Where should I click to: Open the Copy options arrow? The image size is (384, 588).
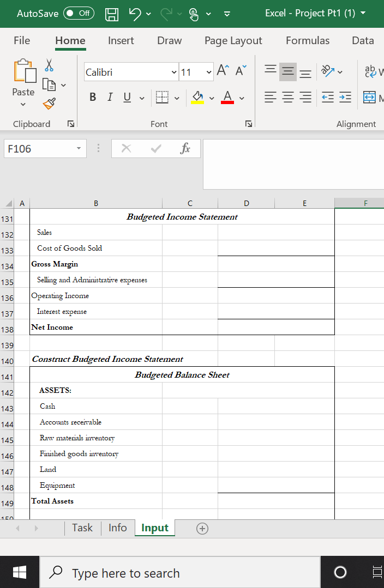tap(63, 86)
